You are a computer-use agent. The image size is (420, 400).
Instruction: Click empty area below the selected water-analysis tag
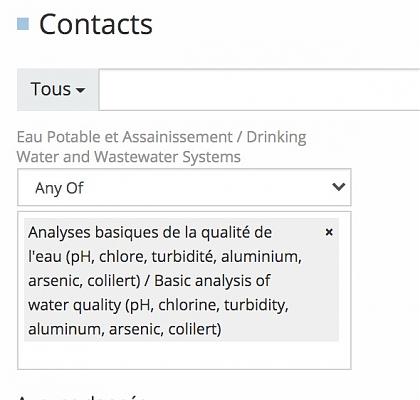pos(184,355)
